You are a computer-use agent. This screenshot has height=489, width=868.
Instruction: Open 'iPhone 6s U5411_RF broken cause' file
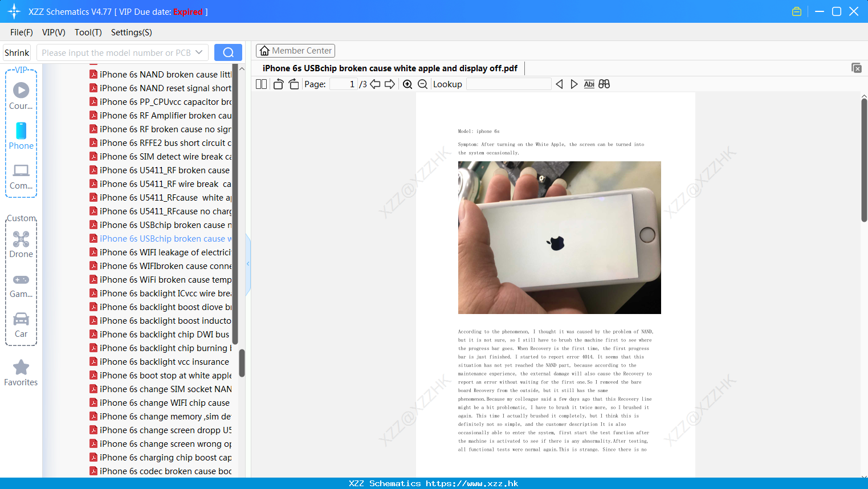160,170
